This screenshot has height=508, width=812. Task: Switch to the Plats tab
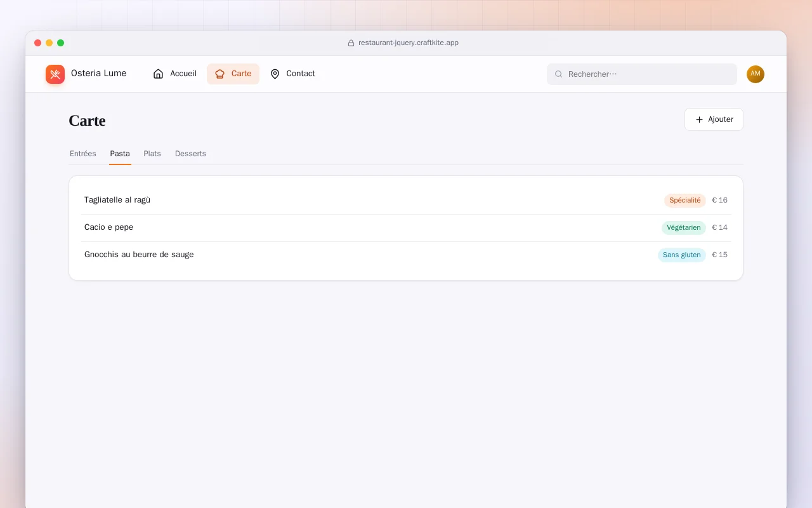point(152,154)
